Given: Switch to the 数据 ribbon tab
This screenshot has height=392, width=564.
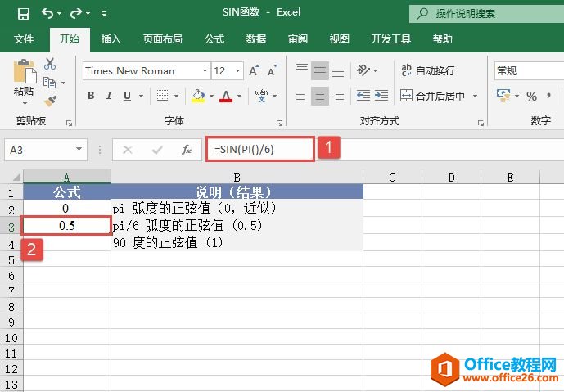Looking at the screenshot, I should (x=255, y=38).
